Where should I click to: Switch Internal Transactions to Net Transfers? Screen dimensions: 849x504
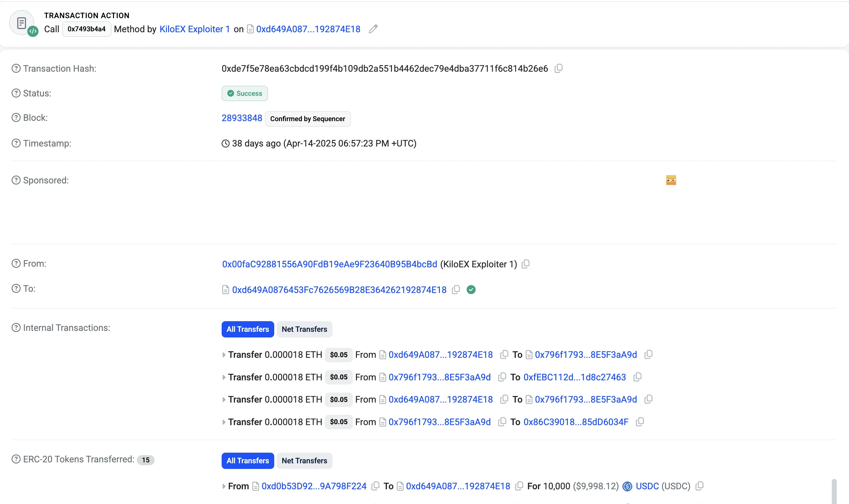point(304,329)
